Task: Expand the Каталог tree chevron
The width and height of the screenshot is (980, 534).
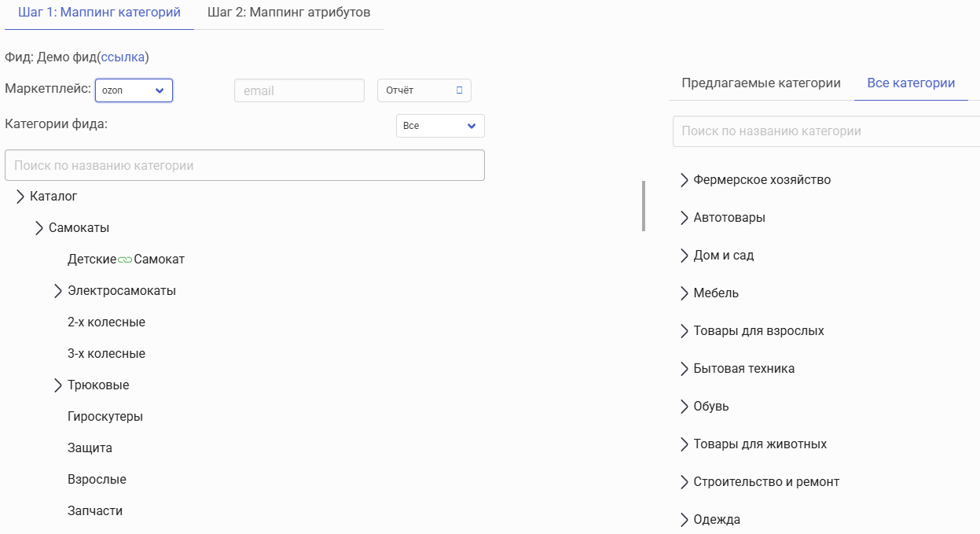Action: [x=20, y=197]
